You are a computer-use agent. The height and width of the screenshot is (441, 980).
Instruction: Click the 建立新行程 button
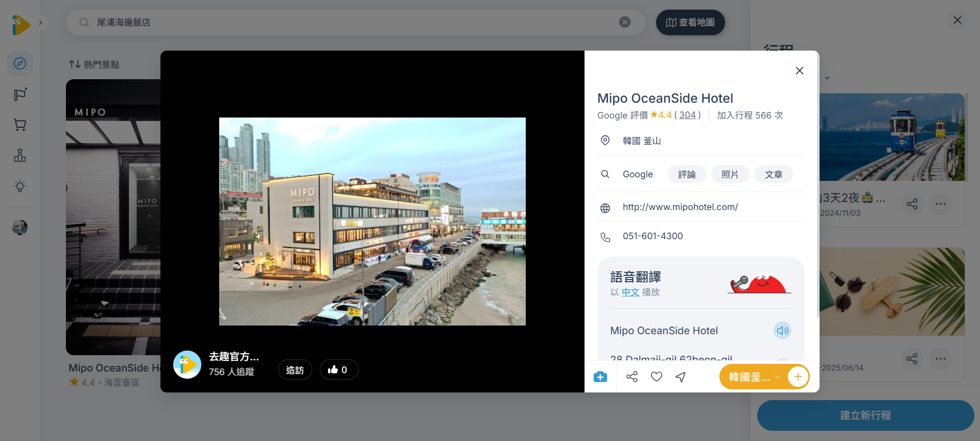coord(866,415)
